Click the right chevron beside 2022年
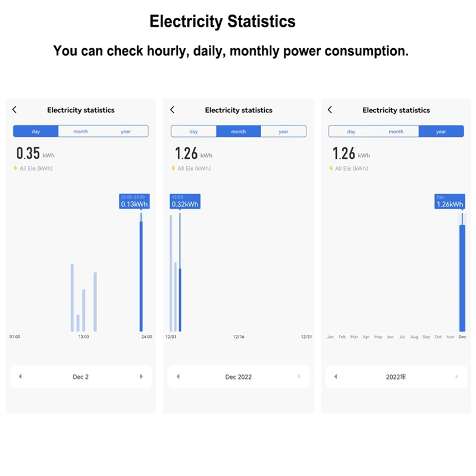Screen dimensions: 476x476 coord(456,377)
